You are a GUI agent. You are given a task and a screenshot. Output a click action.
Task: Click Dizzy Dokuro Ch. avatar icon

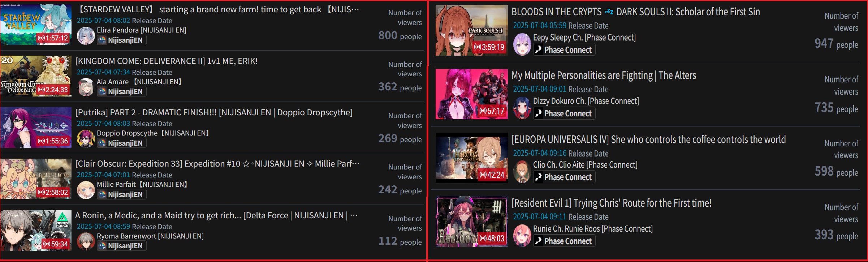[522, 108]
